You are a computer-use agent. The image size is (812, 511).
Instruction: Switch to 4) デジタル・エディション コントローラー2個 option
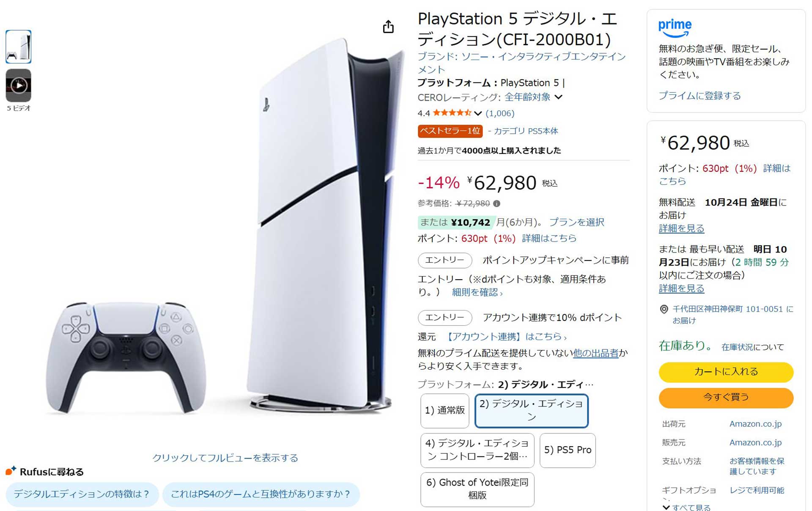click(477, 450)
